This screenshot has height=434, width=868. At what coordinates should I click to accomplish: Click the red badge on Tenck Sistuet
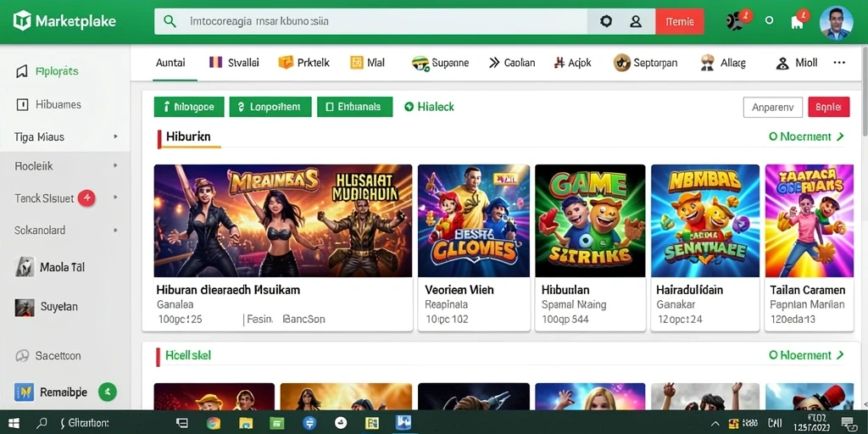point(86,198)
